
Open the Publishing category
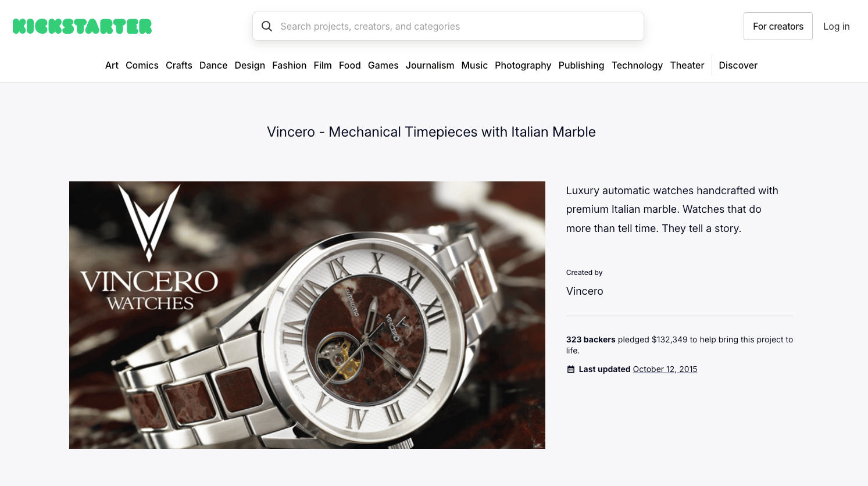click(x=581, y=65)
